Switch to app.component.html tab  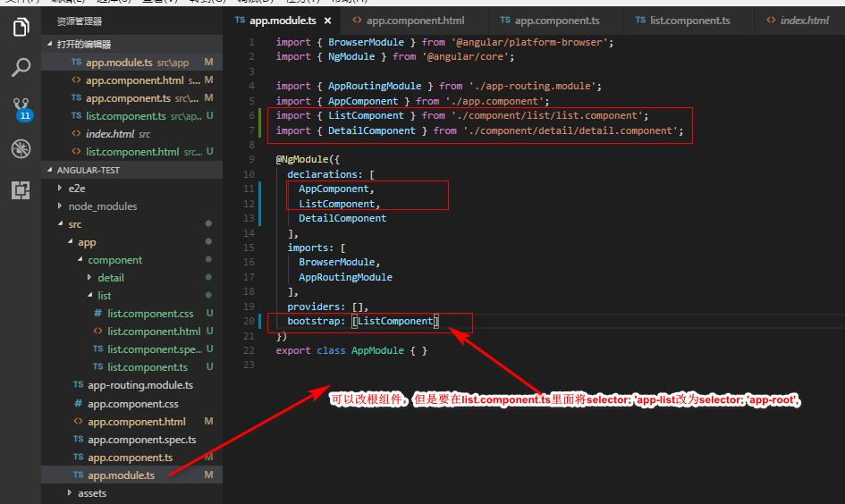coord(415,21)
